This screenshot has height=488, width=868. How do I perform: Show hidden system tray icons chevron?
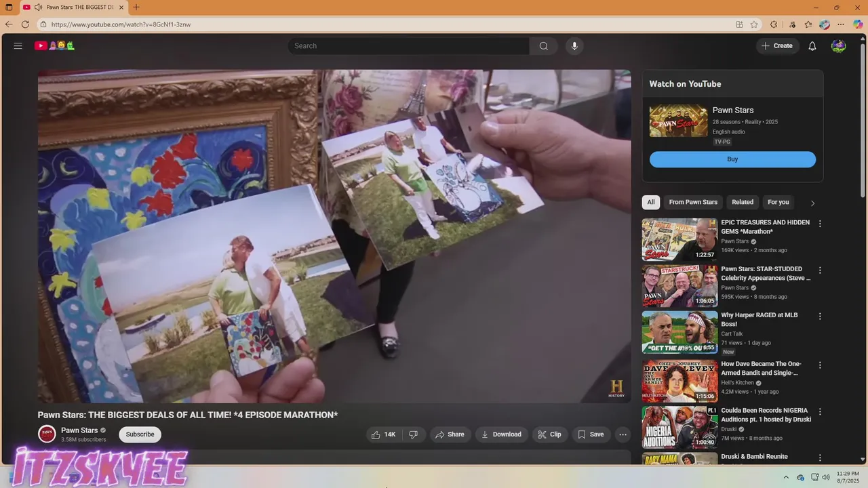tap(786, 477)
